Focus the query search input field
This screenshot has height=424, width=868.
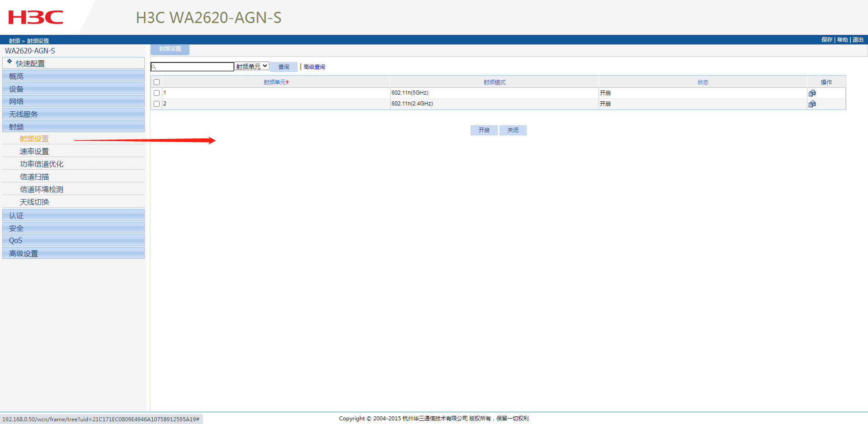pyautogui.click(x=192, y=67)
